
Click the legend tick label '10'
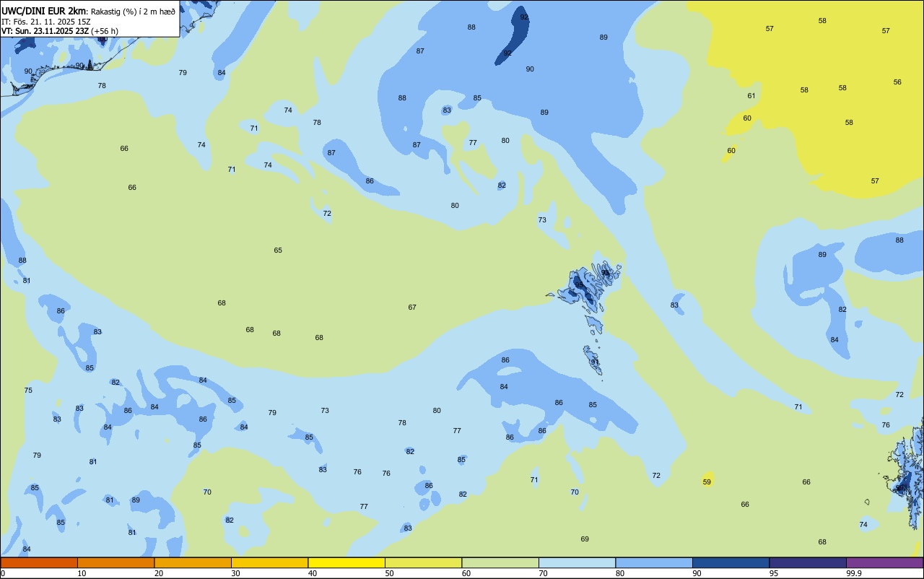tap(82, 573)
